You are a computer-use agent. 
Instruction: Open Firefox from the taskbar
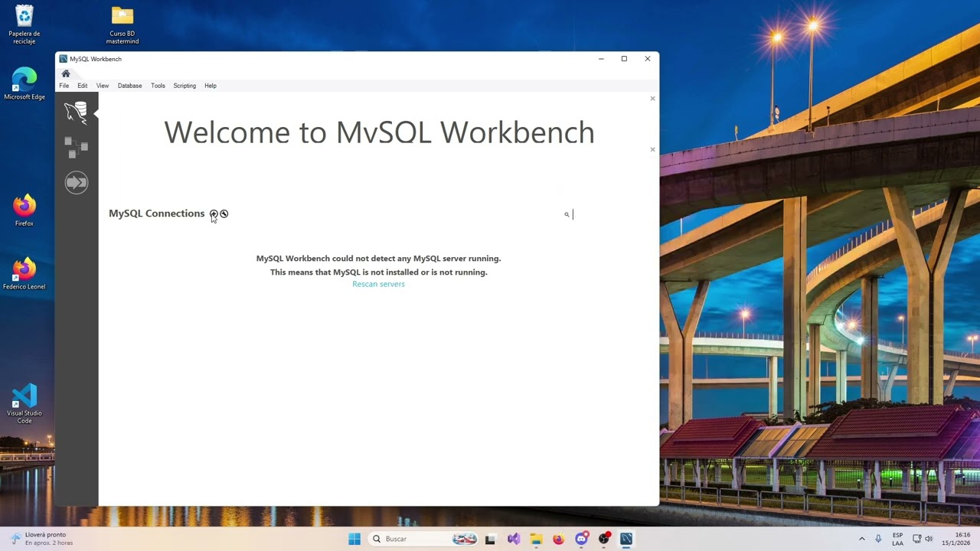click(x=558, y=539)
